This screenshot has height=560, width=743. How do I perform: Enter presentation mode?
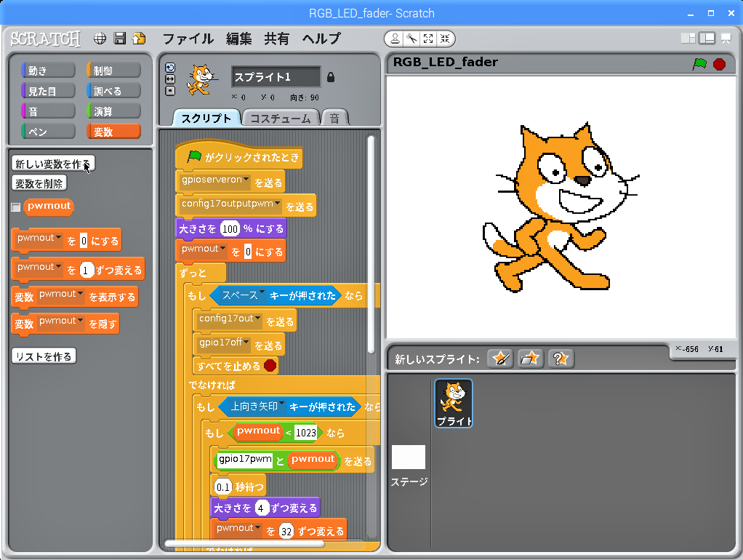726,39
